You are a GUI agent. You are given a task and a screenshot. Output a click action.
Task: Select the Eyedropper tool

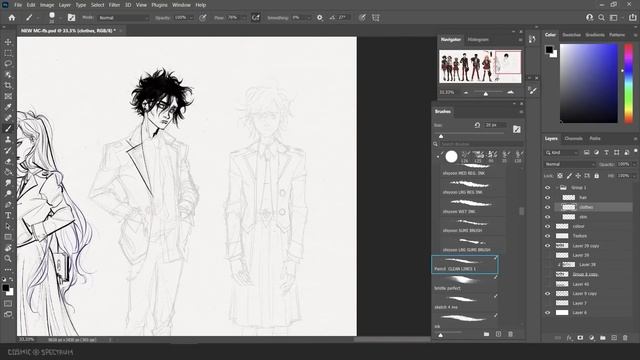[8, 107]
